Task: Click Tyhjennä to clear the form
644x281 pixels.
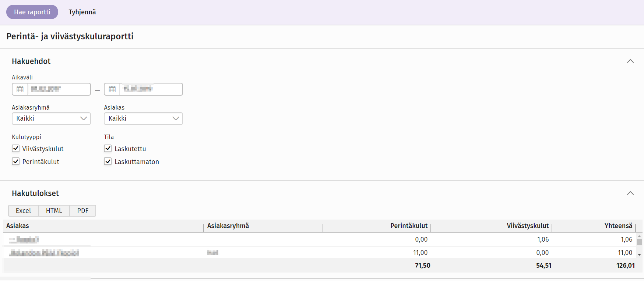Action: [x=82, y=12]
